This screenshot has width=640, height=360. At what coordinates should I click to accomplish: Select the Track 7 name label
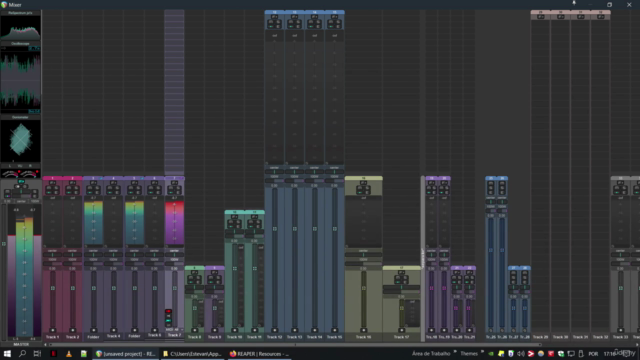174,335
